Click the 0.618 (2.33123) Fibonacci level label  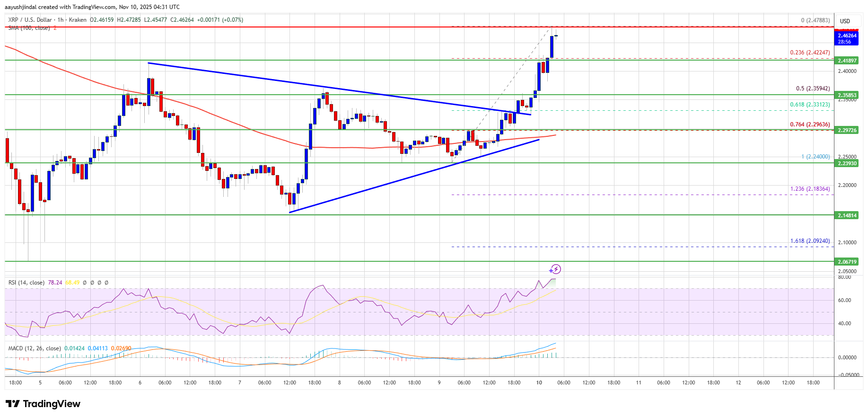pos(810,105)
